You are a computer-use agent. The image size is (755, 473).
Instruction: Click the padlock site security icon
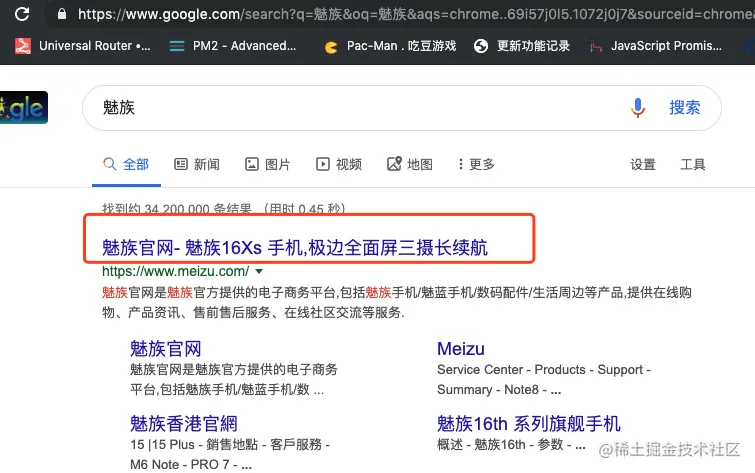point(62,15)
